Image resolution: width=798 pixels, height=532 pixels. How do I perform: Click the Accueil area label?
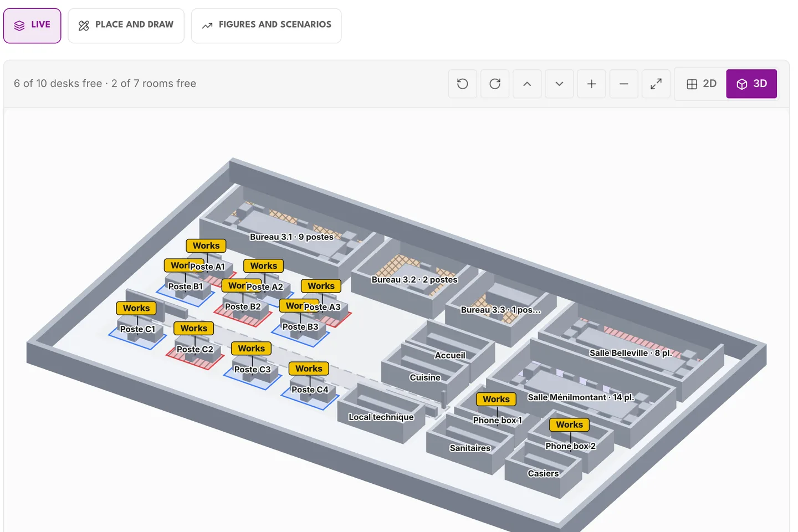click(x=450, y=355)
